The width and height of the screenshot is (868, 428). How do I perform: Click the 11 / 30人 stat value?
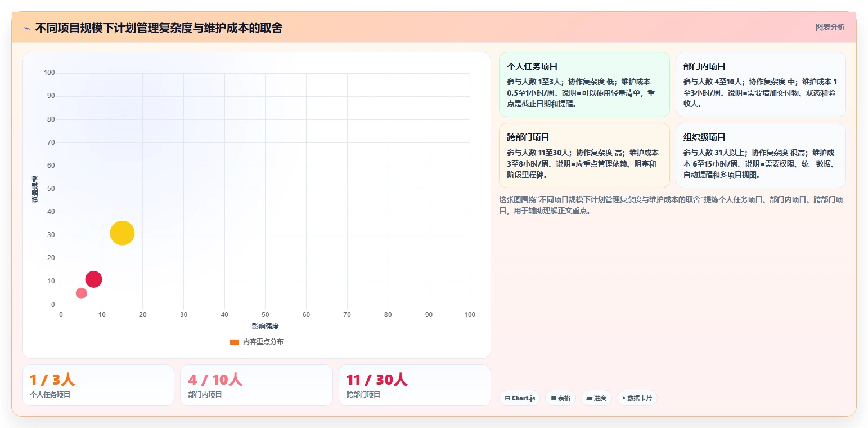pos(377,380)
